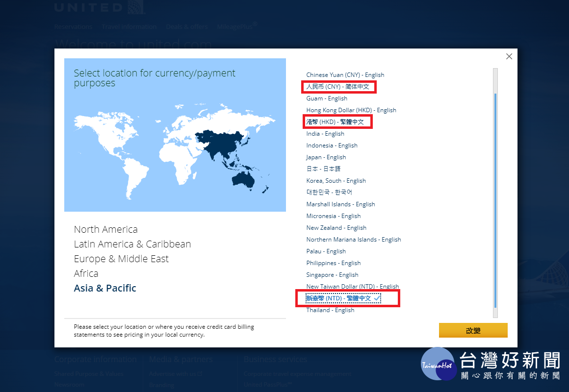Switch to the Africa region
569x392 pixels.
(86, 273)
